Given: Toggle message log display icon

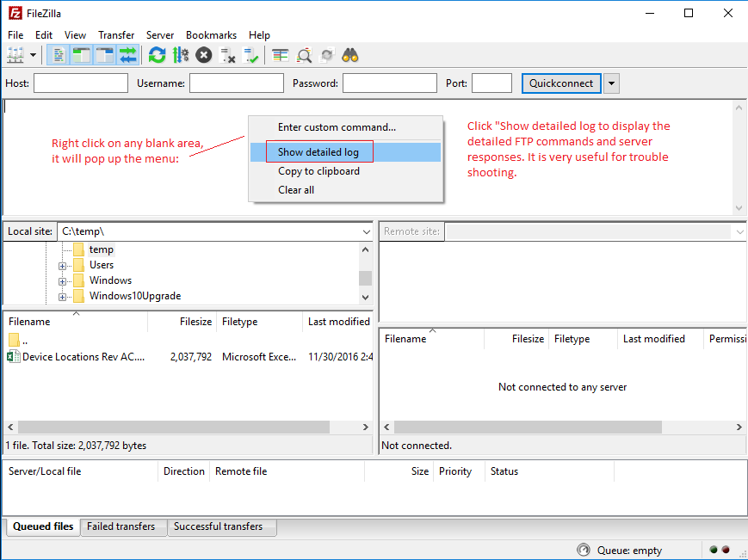Looking at the screenshot, I should click(x=59, y=55).
